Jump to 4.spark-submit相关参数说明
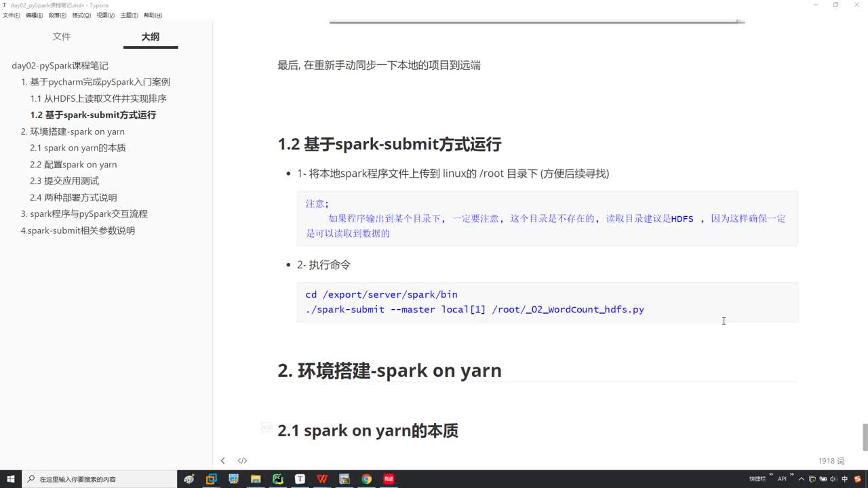Viewport: 868px width, 488px height. click(x=78, y=230)
